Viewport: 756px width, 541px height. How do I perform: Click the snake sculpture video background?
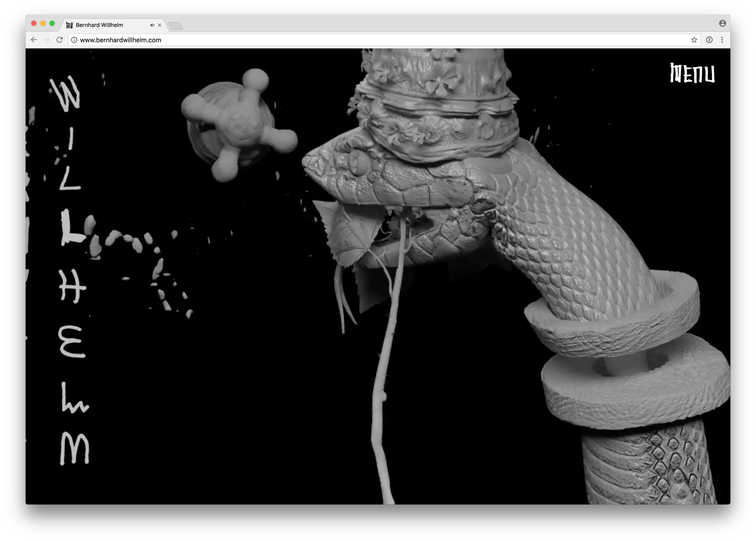click(378, 276)
